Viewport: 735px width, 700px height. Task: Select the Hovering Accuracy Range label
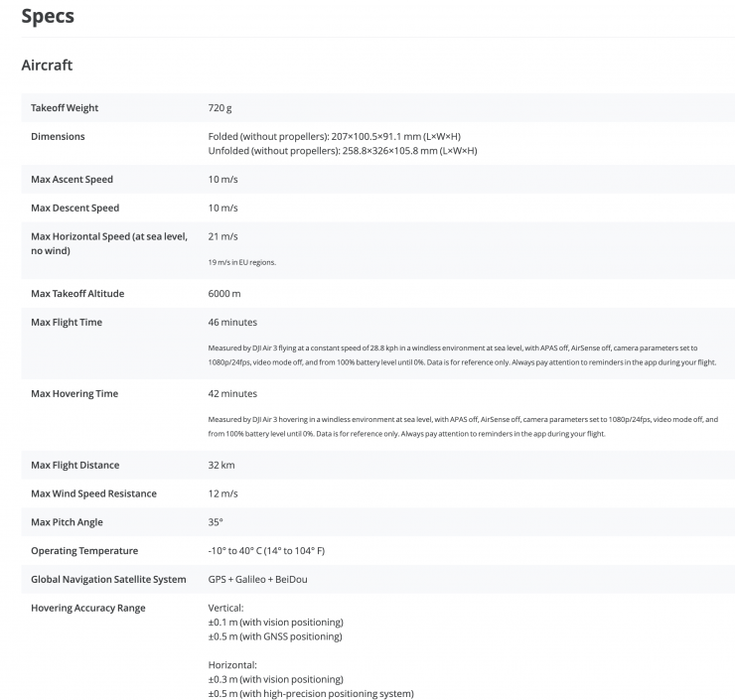pos(87,608)
